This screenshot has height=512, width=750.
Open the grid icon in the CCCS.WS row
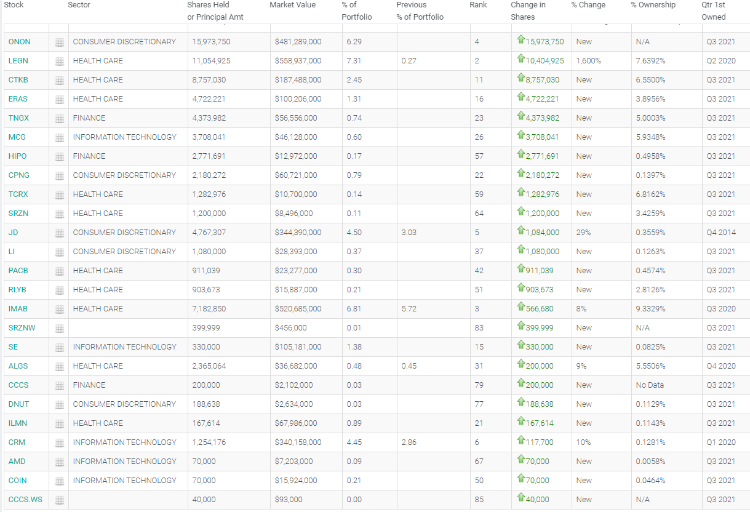[x=59, y=500]
